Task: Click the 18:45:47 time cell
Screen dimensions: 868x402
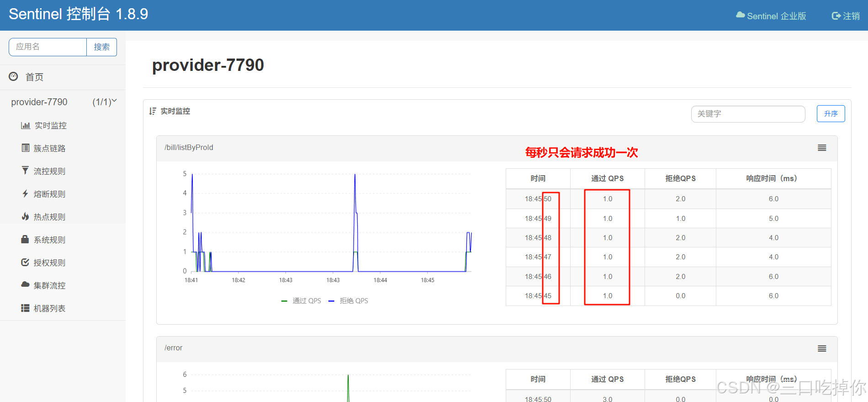Action: (538, 257)
